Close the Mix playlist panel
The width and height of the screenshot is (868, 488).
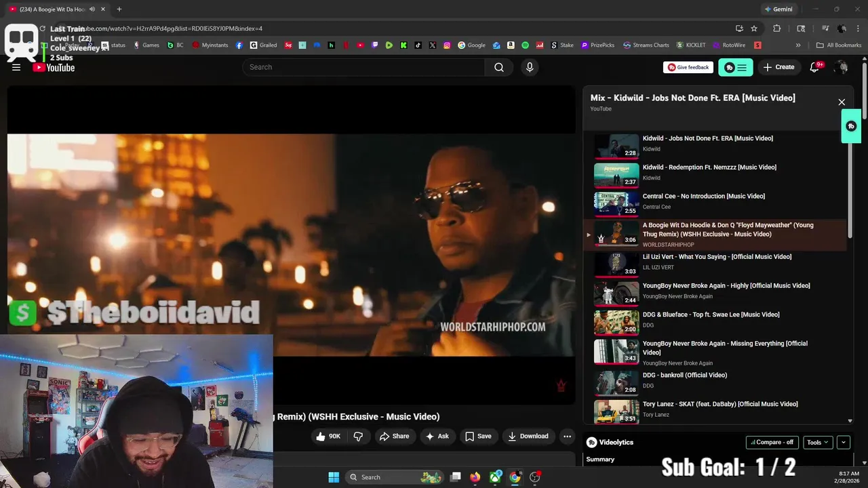tap(842, 102)
